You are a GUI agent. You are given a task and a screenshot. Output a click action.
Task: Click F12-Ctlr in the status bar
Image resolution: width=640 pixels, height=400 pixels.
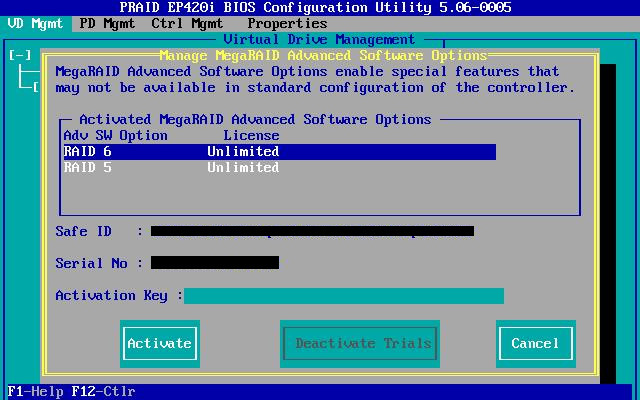pos(103,391)
